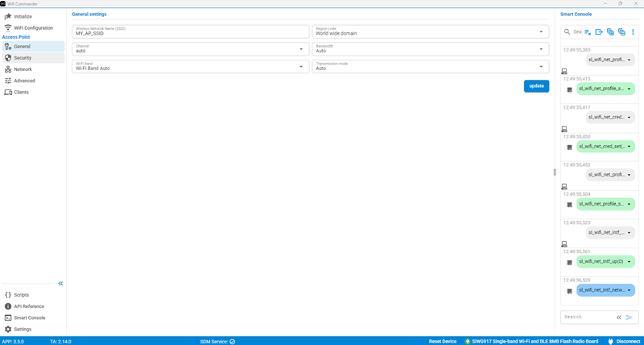Click chip icon of 12:49:56,529 event
This screenshot has height=345, width=644.
point(569,291)
